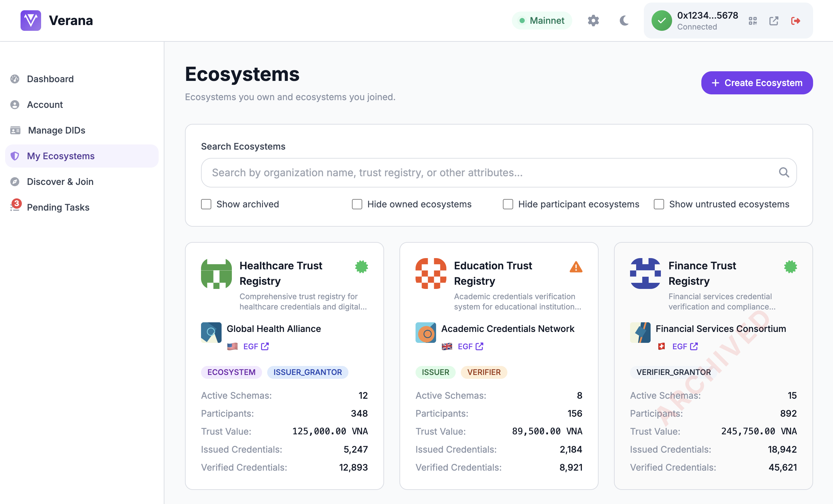Open wallet address in external explorer
Image resolution: width=833 pixels, height=504 pixels.
point(774,21)
